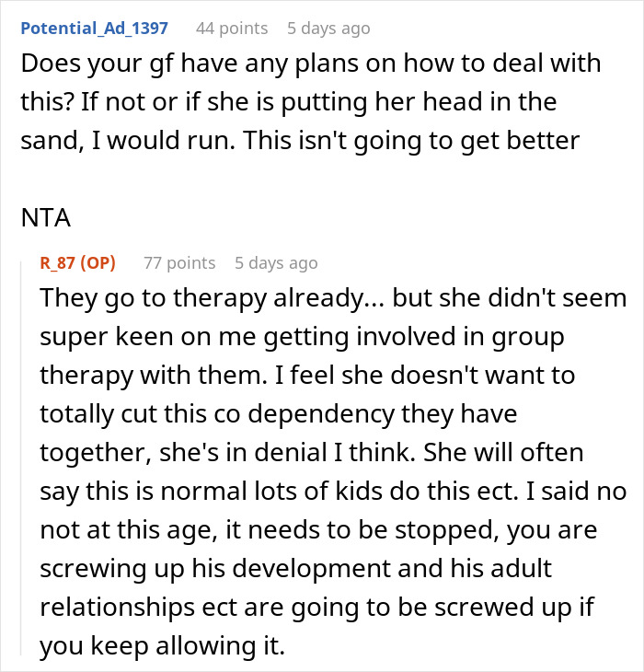Click the line starting 'They go to therapy already'
644x672 pixels.
[331, 299]
